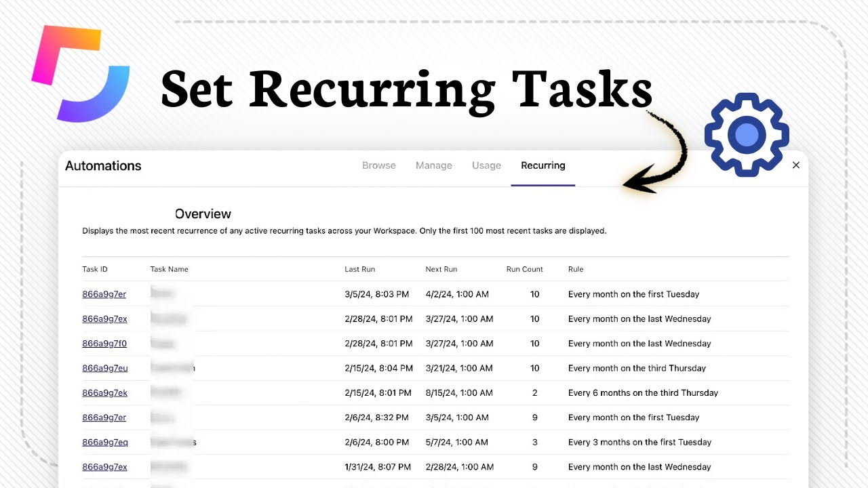Select next run '3/5/24, 1:00 AM'
The height and width of the screenshot is (488, 868).
(x=457, y=418)
